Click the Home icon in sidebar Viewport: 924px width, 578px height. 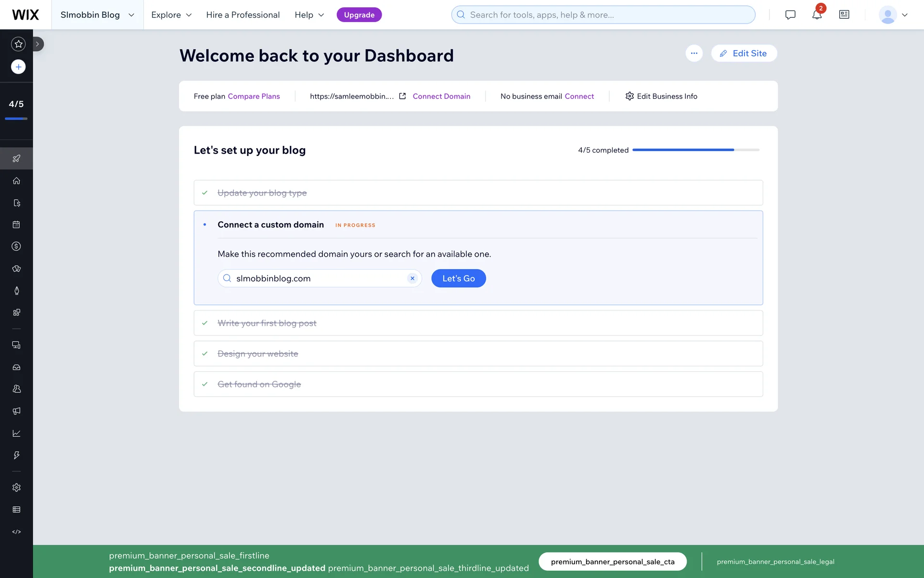[16, 181]
